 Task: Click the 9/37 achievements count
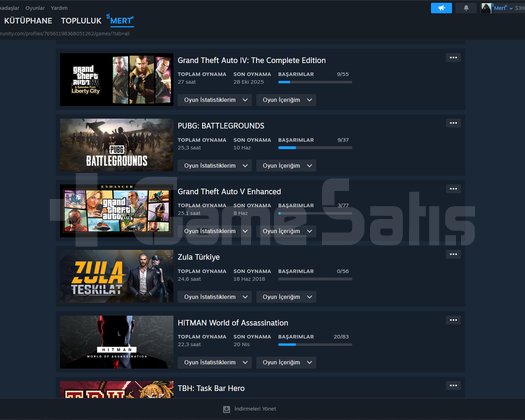pos(343,140)
